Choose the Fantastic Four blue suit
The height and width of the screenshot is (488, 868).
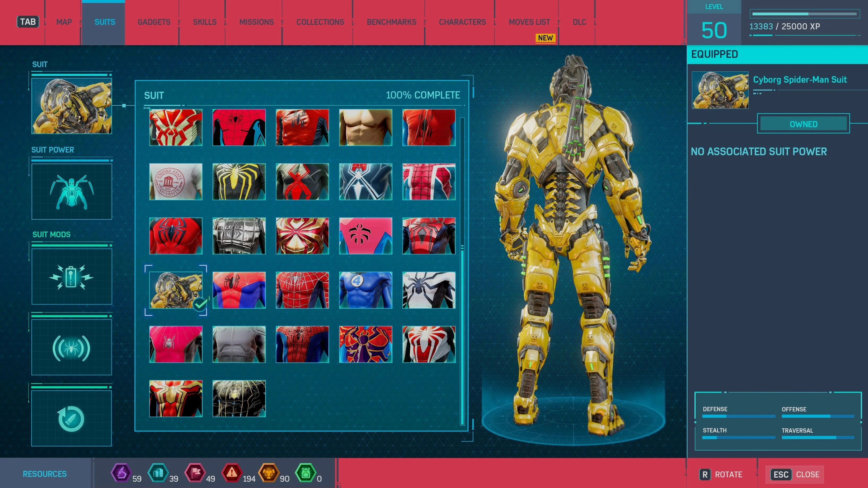pos(365,290)
